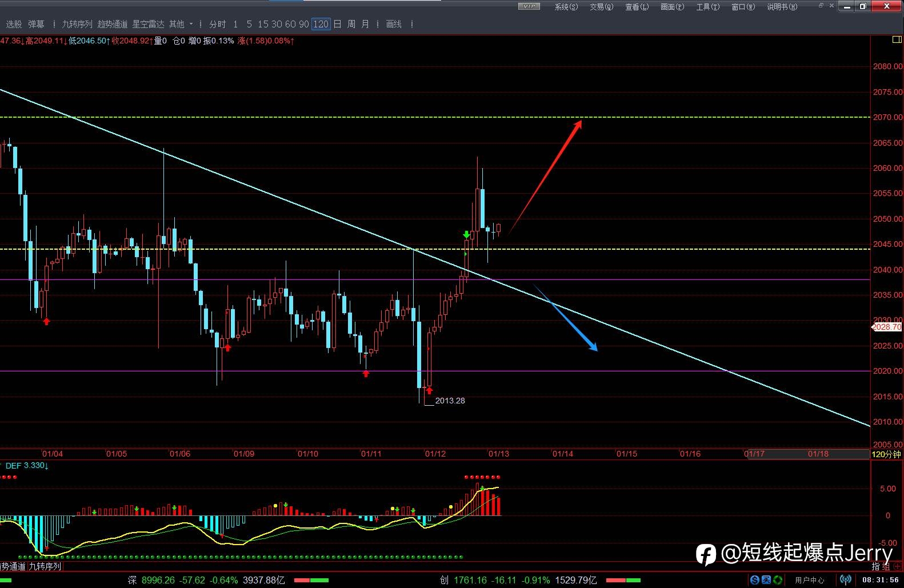Screen dimensions: 904x588
Task: Click the -0.64% change of 深 index
Action: point(224,580)
